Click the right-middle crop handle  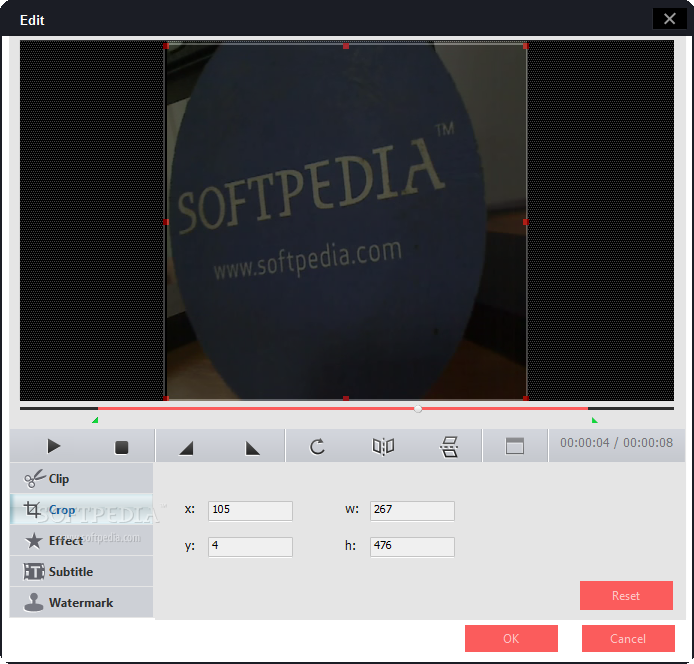[x=526, y=222]
